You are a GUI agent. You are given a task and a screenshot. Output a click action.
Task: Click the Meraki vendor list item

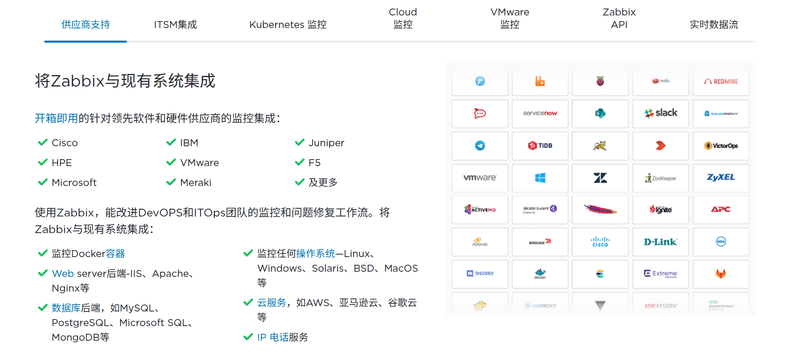pyautogui.click(x=196, y=183)
